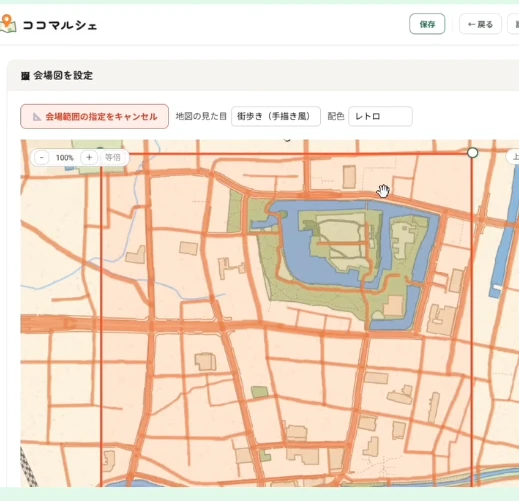Click the grid icon beside 会場図を設定
The height and width of the screenshot is (501, 519).
coord(25,76)
